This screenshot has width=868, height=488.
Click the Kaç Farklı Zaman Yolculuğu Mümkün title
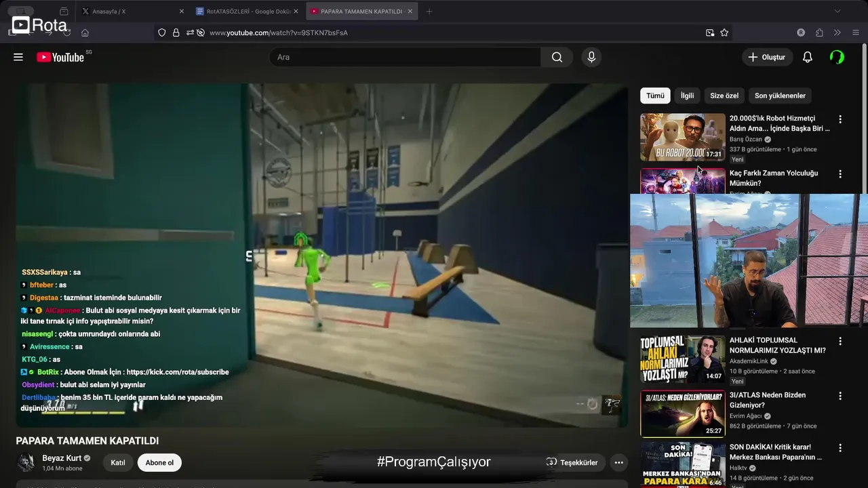(774, 178)
